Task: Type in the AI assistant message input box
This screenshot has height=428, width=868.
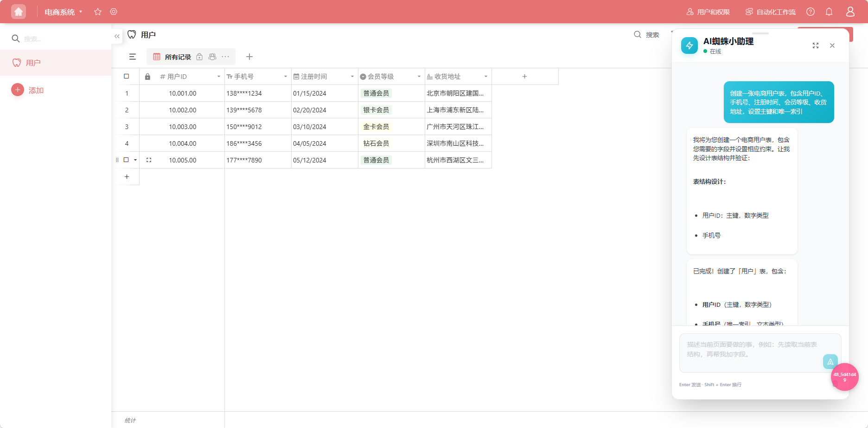Action: pyautogui.click(x=751, y=353)
